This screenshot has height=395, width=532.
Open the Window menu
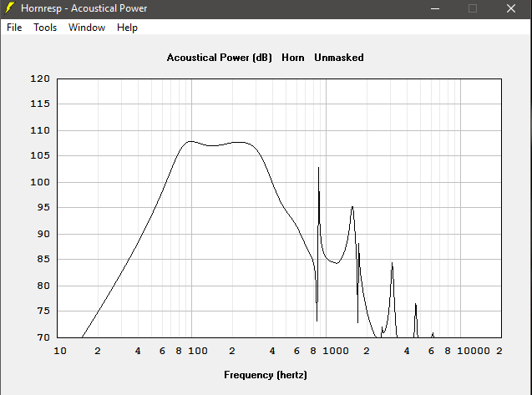click(87, 28)
